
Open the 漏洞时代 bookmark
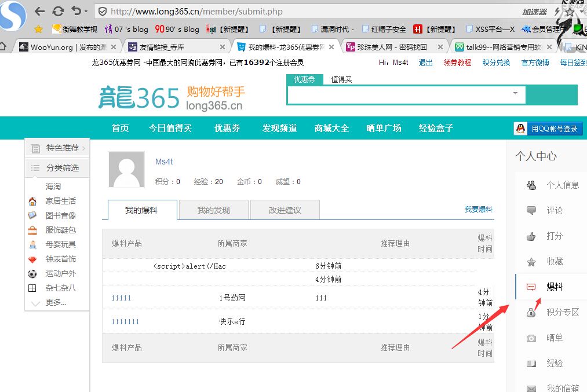pos(333,29)
